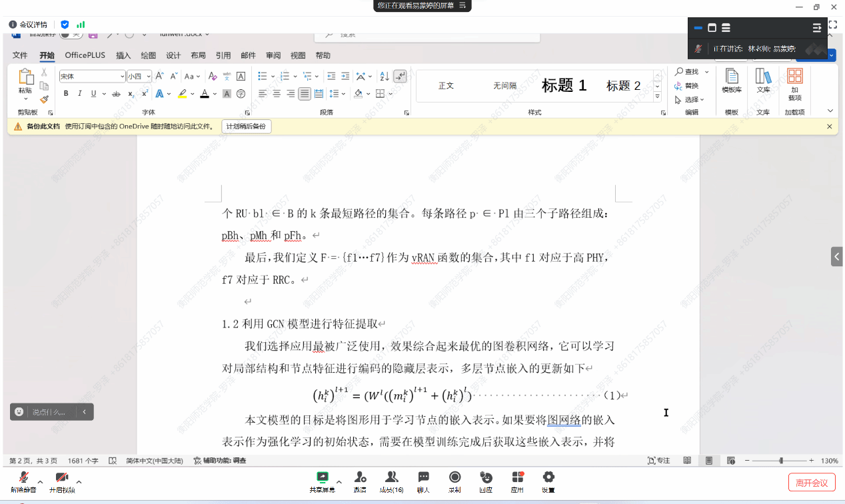Toggle italic formatting

coord(80,94)
